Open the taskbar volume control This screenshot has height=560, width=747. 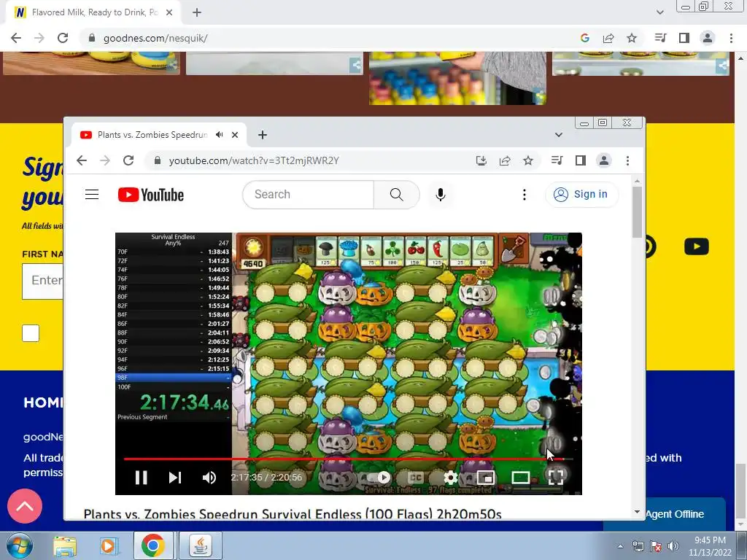673,546
